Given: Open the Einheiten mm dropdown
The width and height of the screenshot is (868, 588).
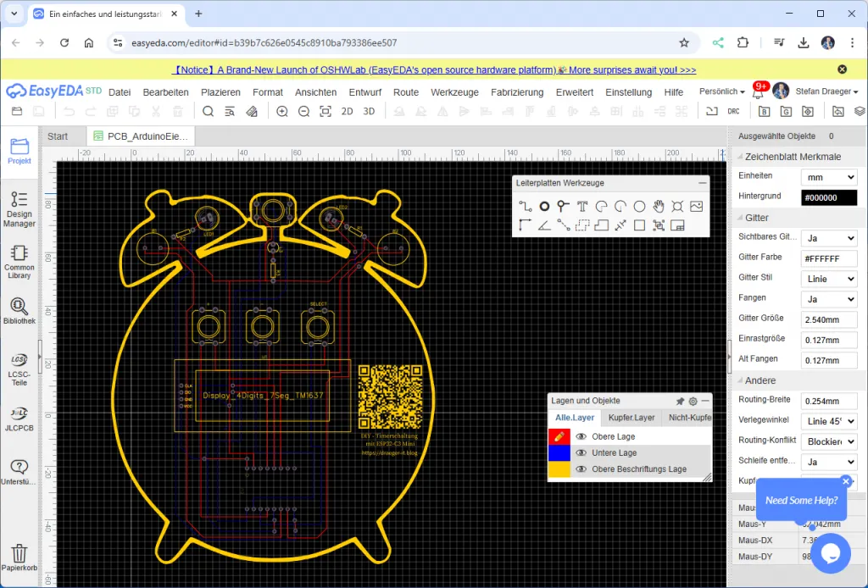Looking at the screenshot, I should 829,177.
